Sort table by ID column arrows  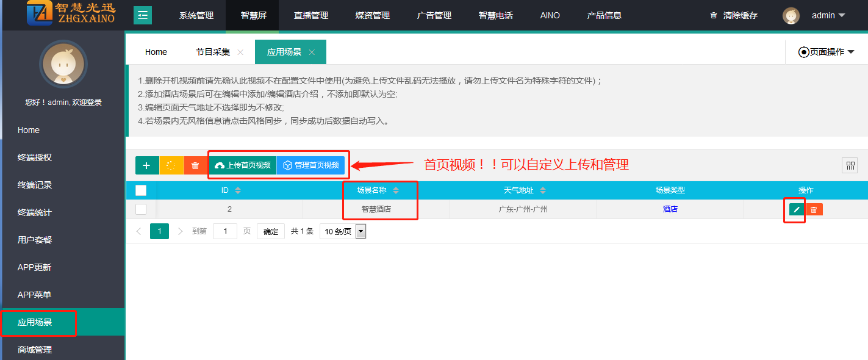coord(238,190)
